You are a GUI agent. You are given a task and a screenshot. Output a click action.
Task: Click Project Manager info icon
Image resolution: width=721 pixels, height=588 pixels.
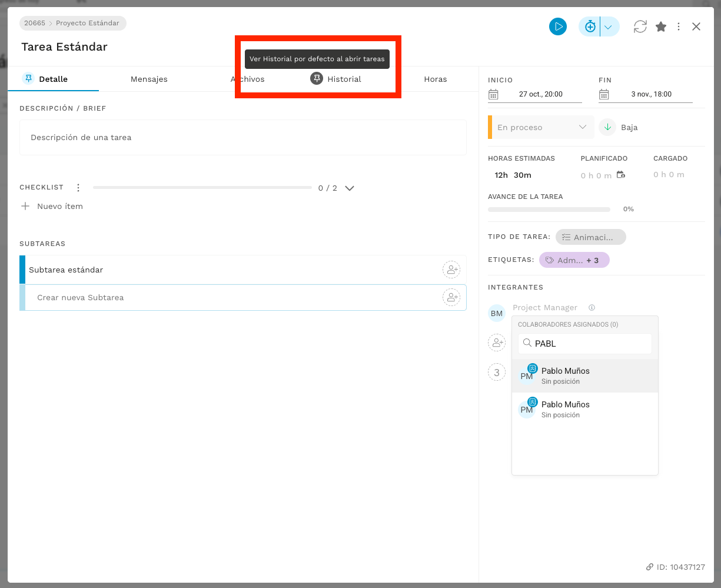[x=592, y=307]
